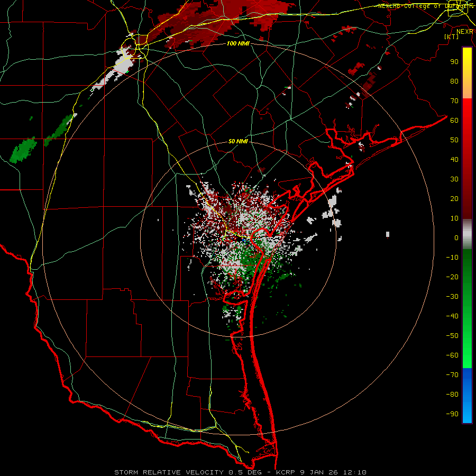The width and height of the screenshot is (476, 476).
Task: Click the 90 value on the velocity scale
Action: click(x=454, y=62)
